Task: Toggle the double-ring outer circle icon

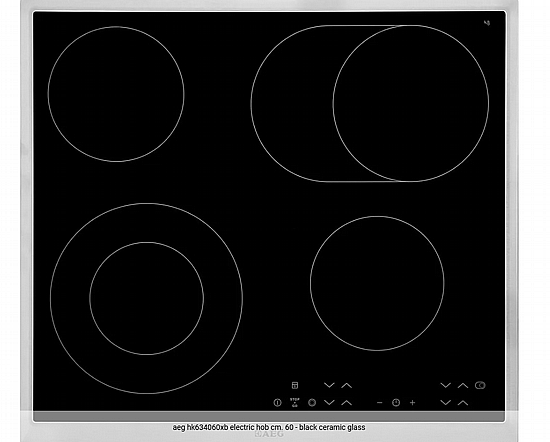Action: point(312,402)
